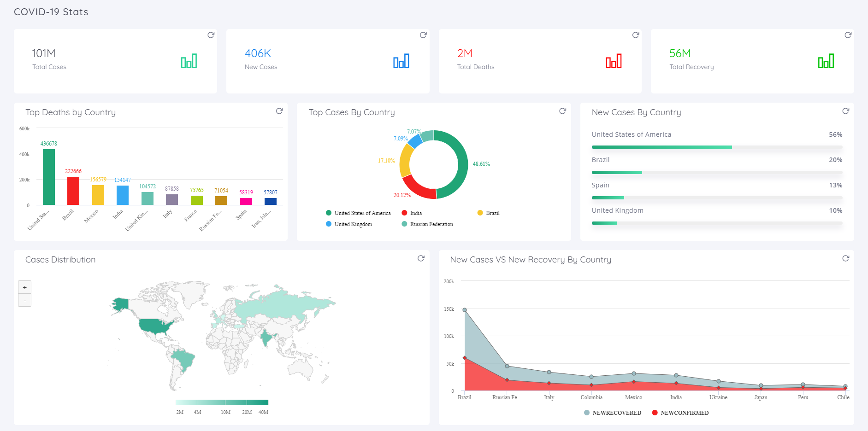Refresh New Cases VS New Recovery chart
Screen dimensions: 868x431
(845, 258)
